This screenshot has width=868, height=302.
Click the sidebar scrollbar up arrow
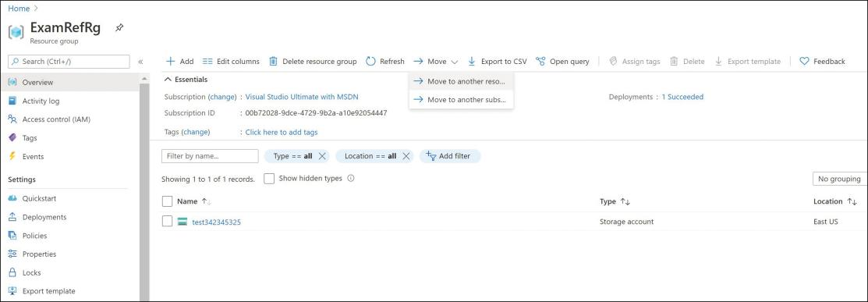(x=144, y=79)
